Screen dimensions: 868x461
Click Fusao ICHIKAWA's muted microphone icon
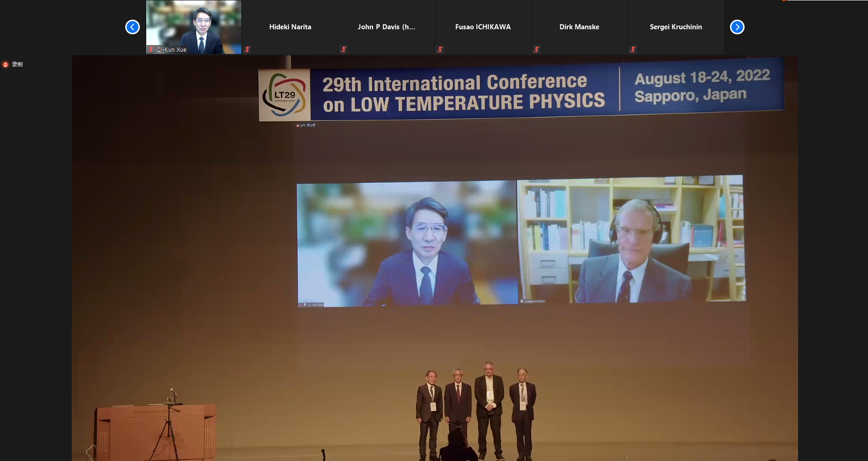(x=440, y=49)
